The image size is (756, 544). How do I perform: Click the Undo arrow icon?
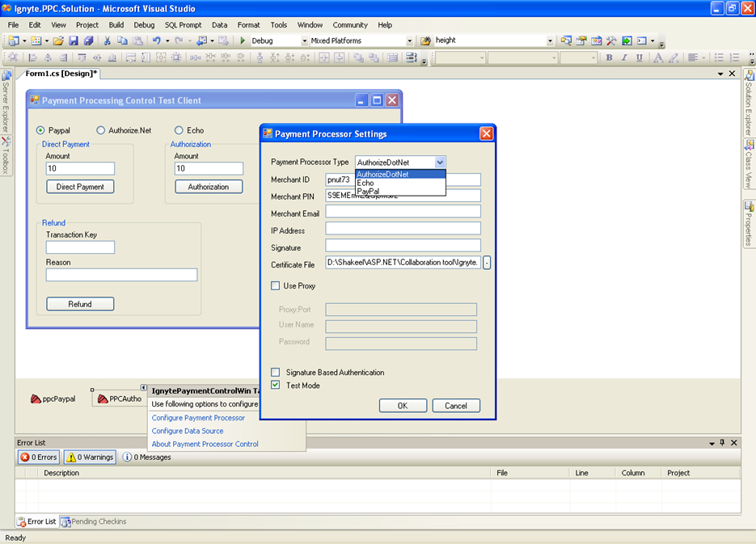click(x=156, y=41)
